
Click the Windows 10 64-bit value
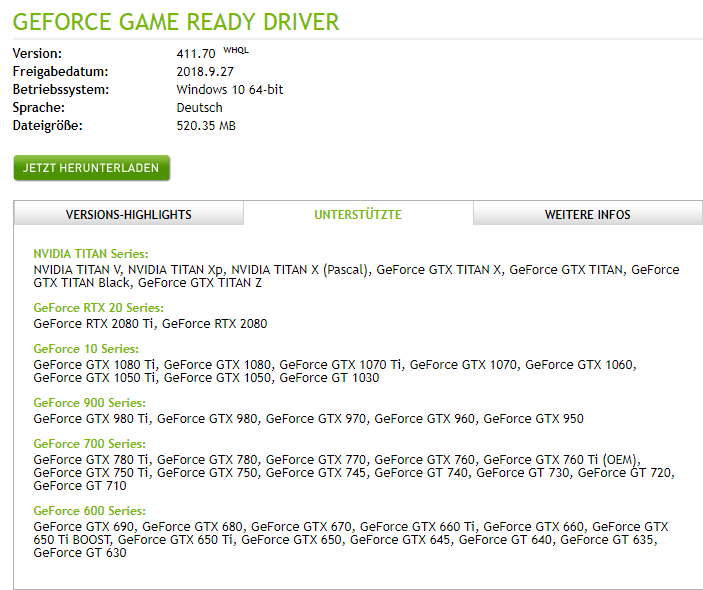click(230, 90)
